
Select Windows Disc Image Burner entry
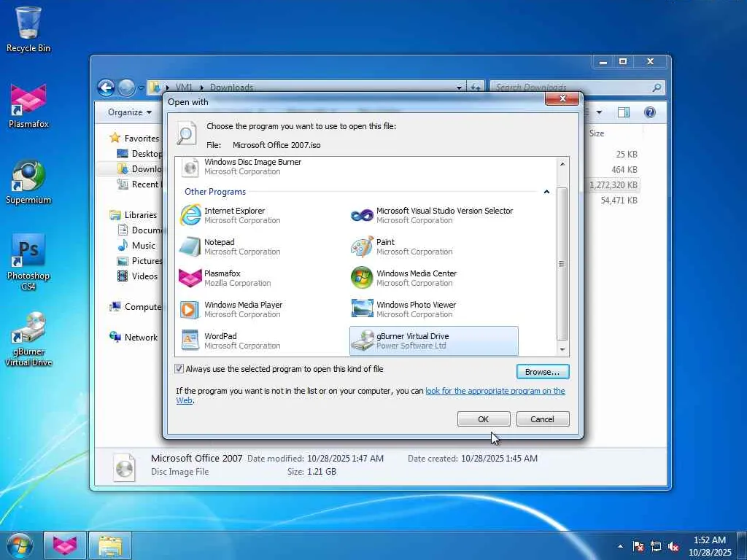(x=241, y=167)
